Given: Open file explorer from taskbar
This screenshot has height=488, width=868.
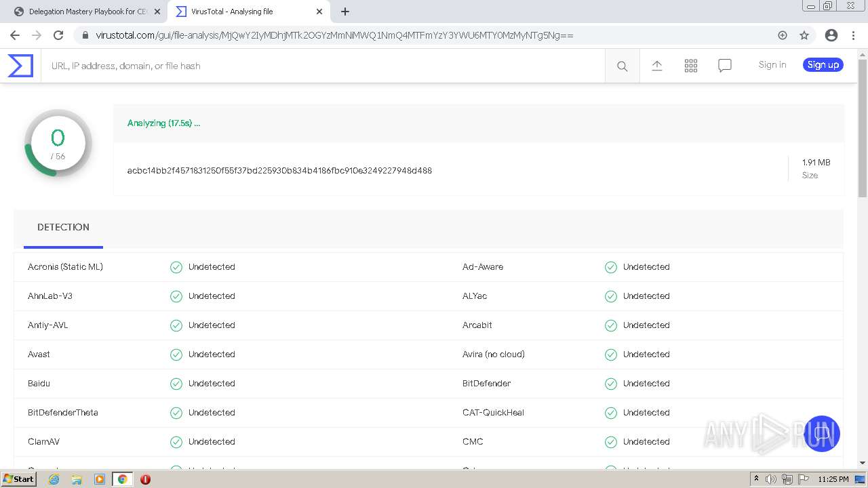Looking at the screenshot, I should (77, 479).
